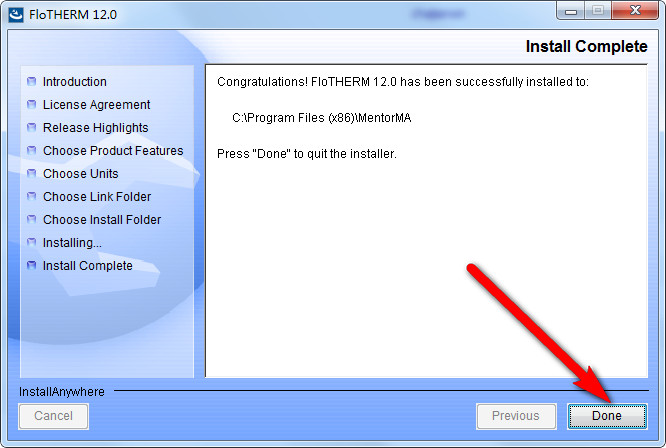Image resolution: width=666 pixels, height=448 pixels.
Task: Minimize the FloTHERM installer window
Action: tap(571, 11)
